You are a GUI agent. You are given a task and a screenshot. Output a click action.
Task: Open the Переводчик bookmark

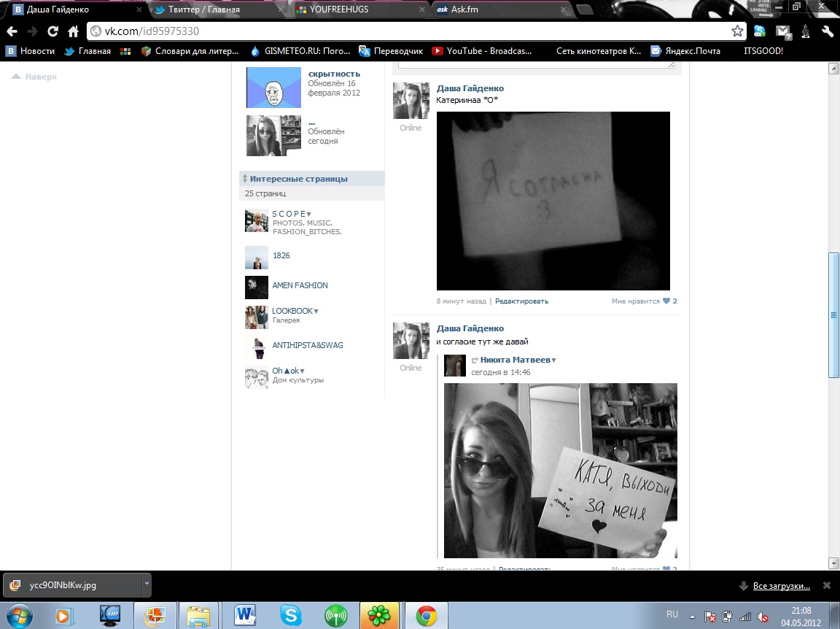coord(391,51)
